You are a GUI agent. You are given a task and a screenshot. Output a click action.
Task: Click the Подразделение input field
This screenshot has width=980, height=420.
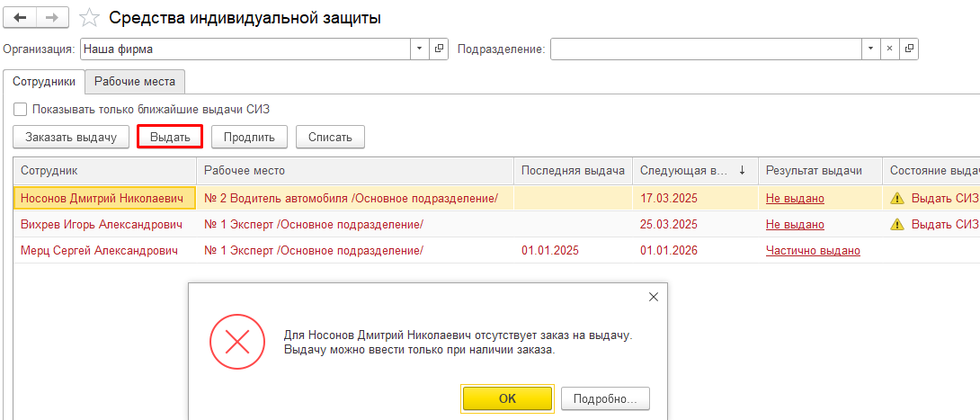tap(706, 49)
